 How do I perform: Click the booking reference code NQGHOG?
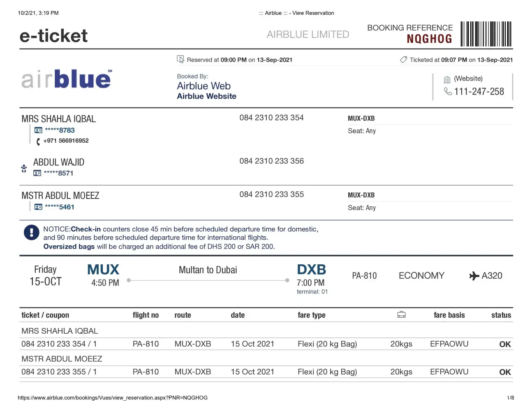[x=429, y=39]
